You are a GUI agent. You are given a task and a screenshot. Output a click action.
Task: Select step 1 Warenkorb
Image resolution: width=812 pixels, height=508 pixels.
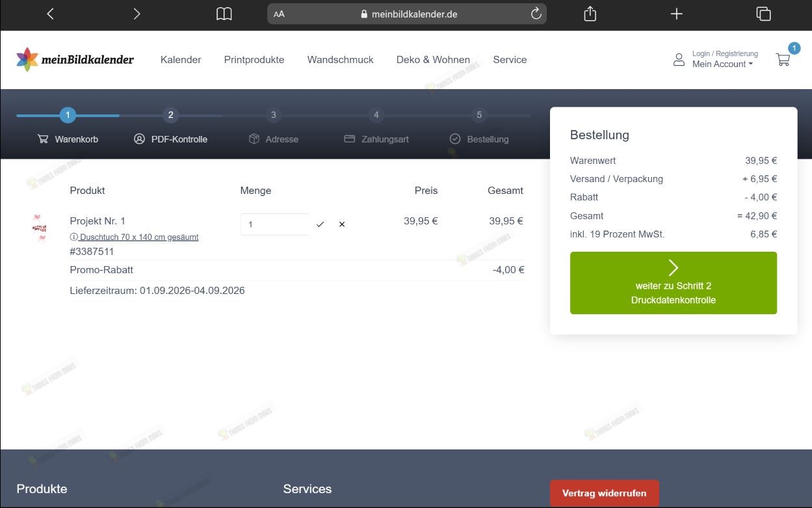68,127
